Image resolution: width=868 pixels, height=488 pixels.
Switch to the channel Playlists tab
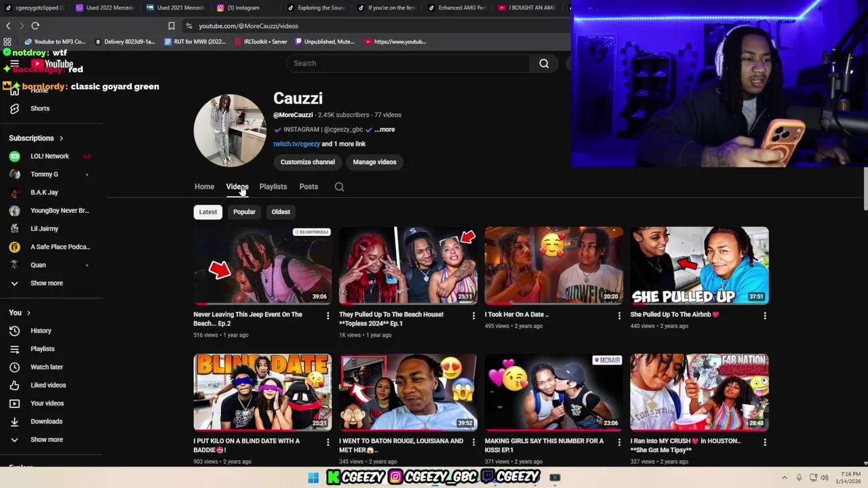click(x=273, y=186)
